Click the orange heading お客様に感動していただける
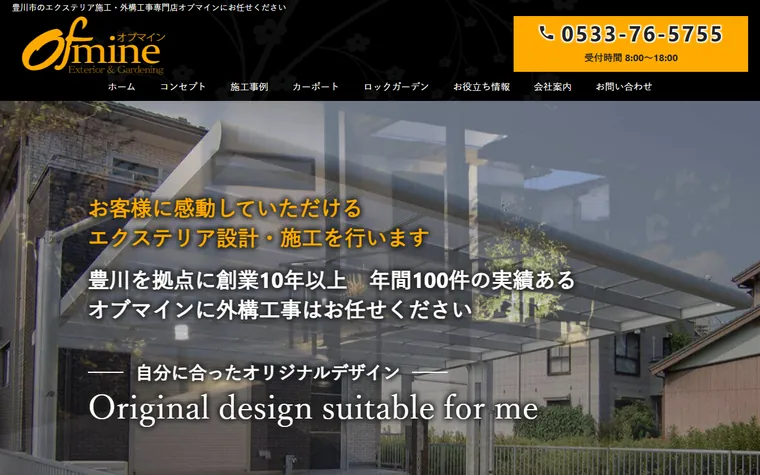The height and width of the screenshot is (475, 760). [225, 208]
